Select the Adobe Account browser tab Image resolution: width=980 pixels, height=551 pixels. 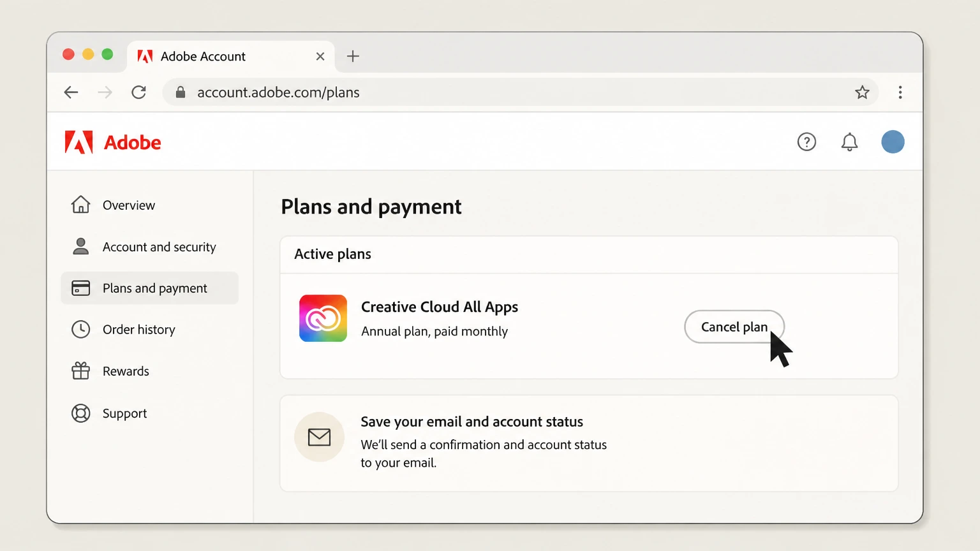232,56
